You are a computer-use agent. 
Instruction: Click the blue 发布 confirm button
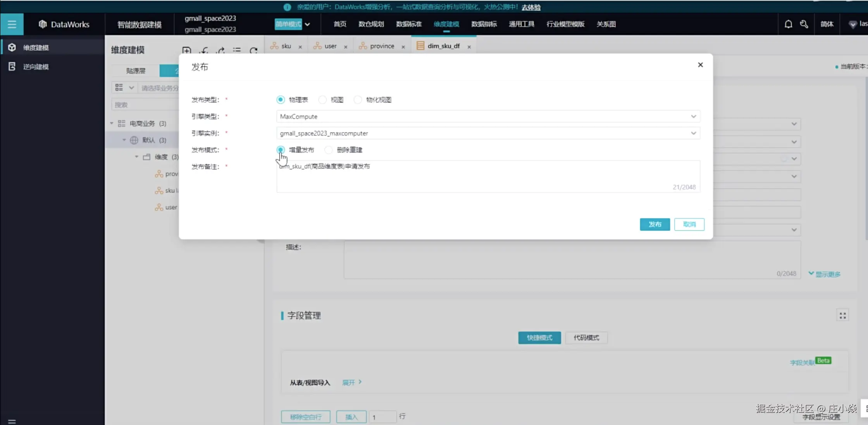tap(654, 225)
